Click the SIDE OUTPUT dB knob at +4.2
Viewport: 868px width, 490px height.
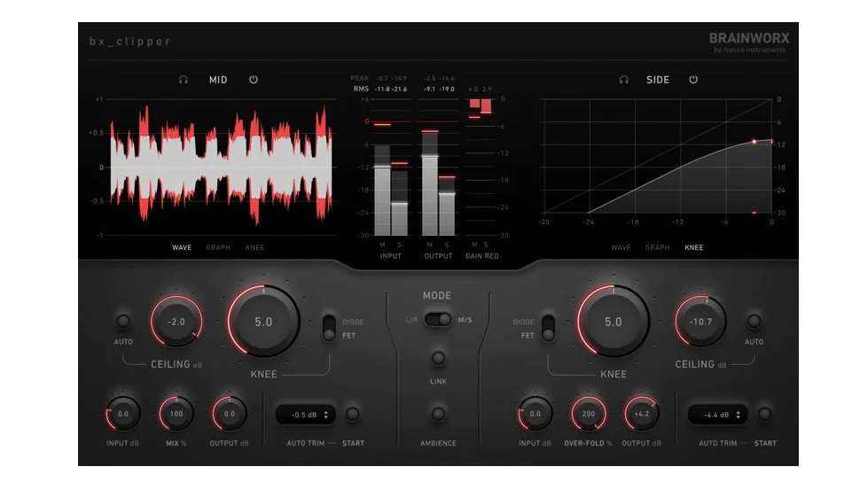(x=642, y=414)
